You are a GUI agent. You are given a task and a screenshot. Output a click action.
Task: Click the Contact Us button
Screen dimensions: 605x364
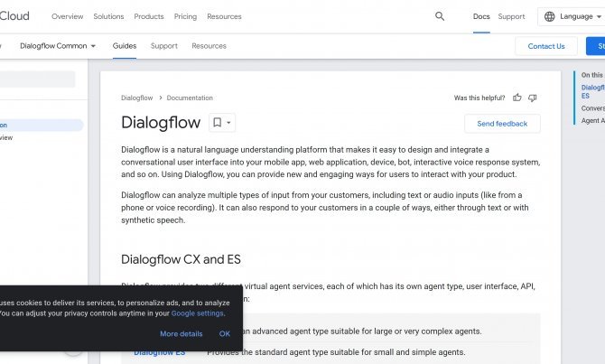point(546,46)
